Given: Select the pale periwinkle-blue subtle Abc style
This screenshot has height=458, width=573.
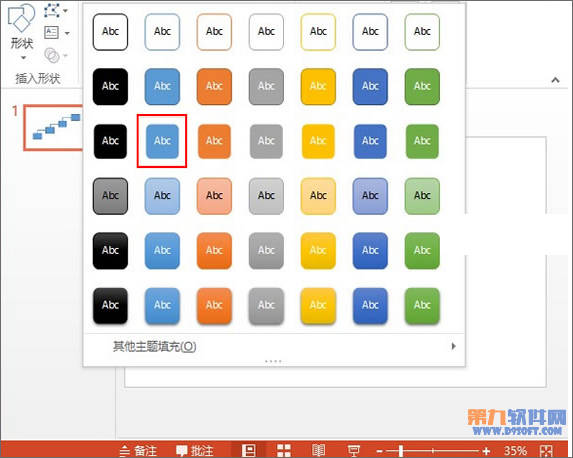Looking at the screenshot, I should pos(370,196).
